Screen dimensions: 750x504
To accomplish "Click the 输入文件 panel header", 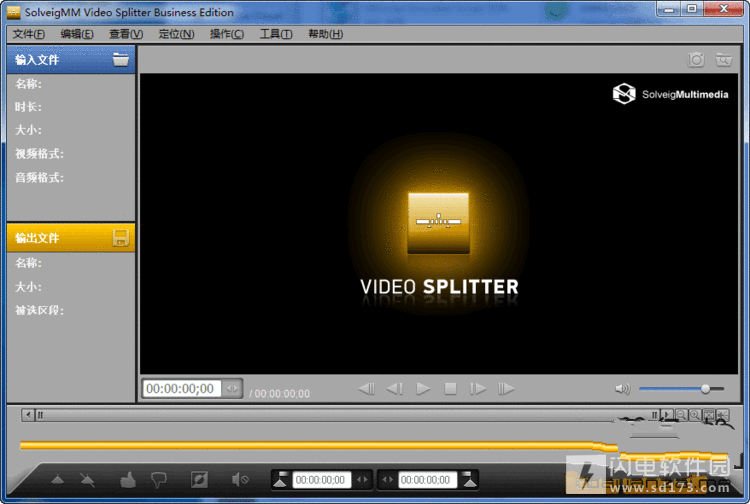I will pyautogui.click(x=71, y=59).
